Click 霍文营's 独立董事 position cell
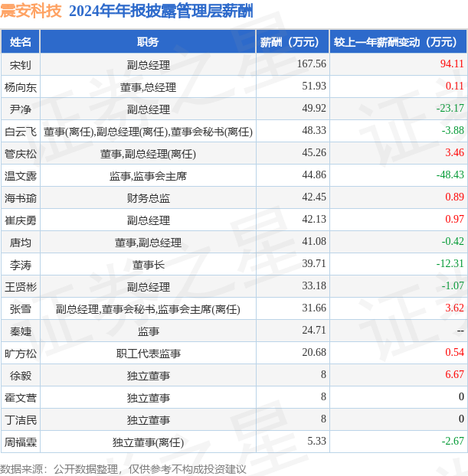Image resolution: width=468 pixels, height=476 pixels. [149, 397]
